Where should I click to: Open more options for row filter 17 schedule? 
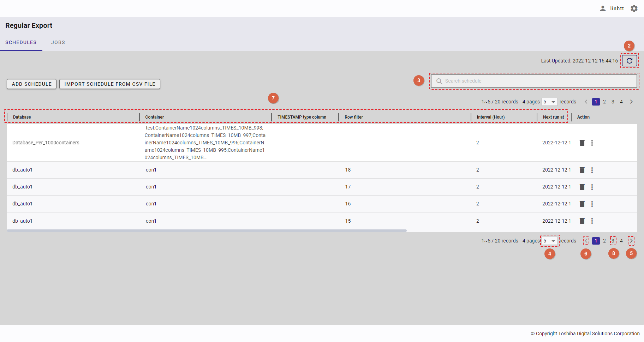click(592, 187)
